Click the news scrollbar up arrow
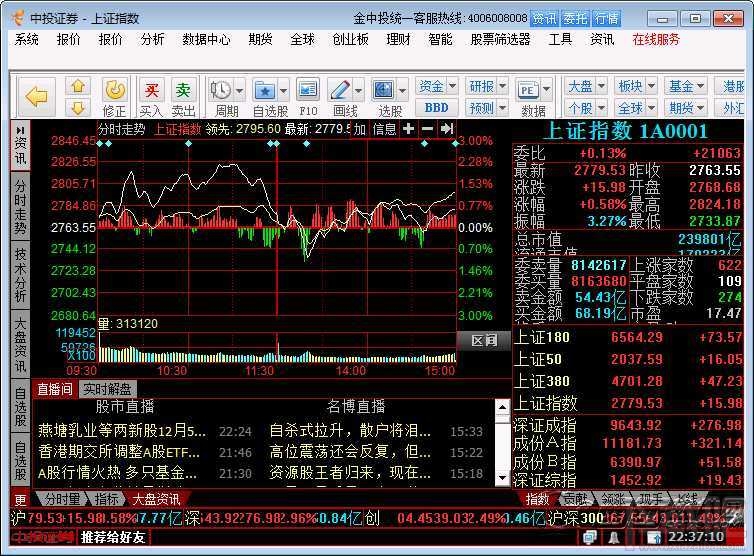Image resolution: width=754 pixels, height=556 pixels. [502, 408]
